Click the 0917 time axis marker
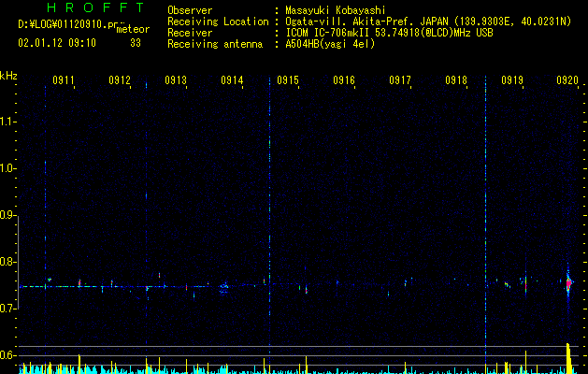This screenshot has width=588, height=374. (400, 80)
